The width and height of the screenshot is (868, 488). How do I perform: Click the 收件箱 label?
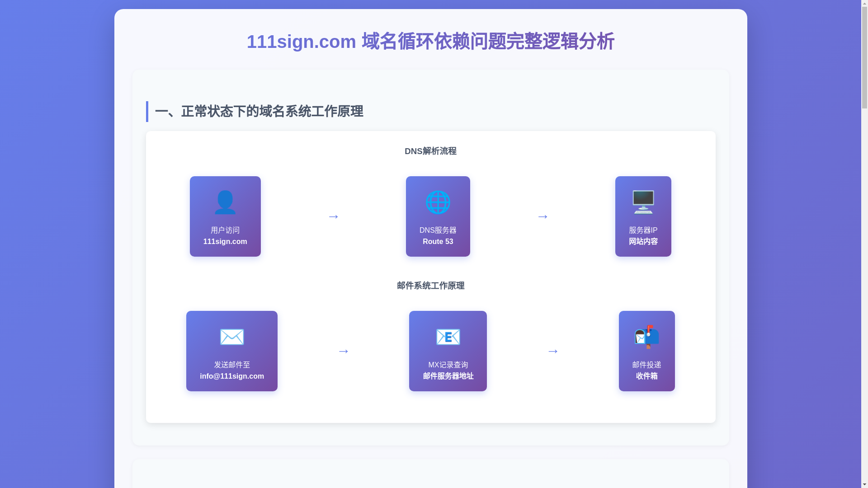coord(646,376)
